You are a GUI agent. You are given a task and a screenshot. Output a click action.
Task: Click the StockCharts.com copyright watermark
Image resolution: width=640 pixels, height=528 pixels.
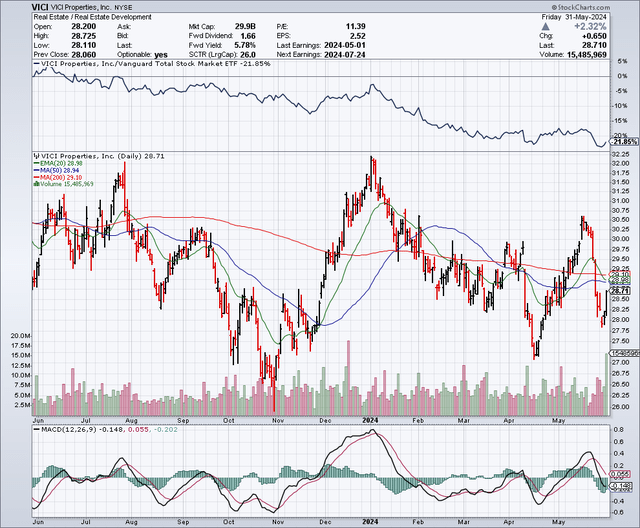[602, 5]
